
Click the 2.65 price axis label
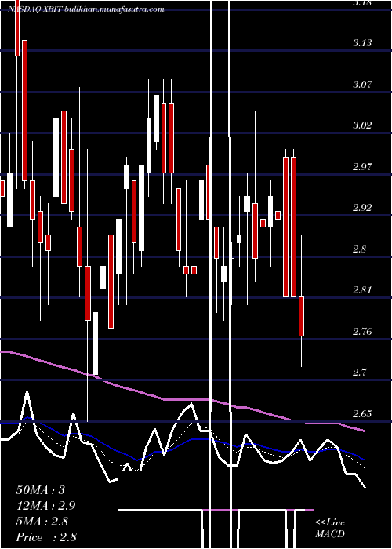[x=362, y=413]
